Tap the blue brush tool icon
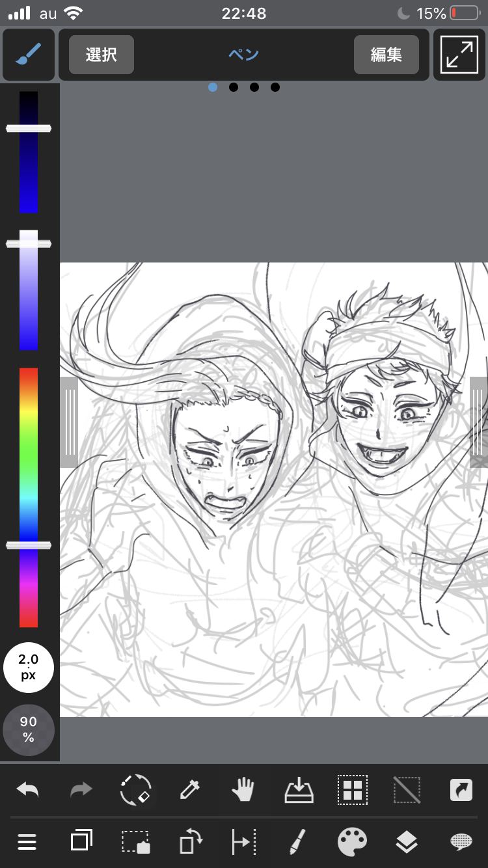This screenshot has height=868, width=488. click(28, 55)
